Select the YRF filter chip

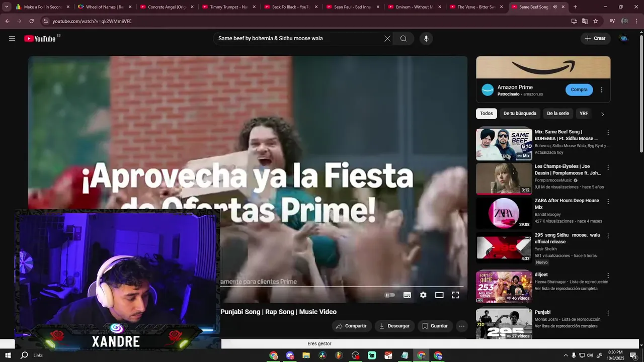[584, 114]
